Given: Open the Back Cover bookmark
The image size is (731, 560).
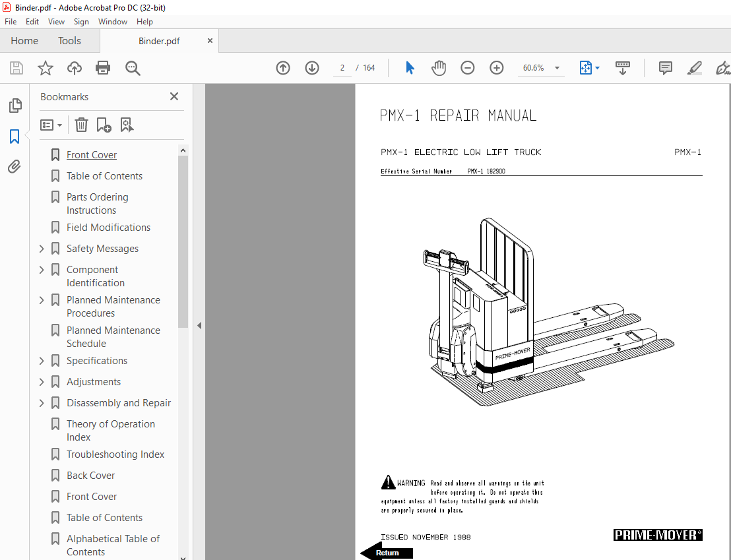Looking at the screenshot, I should pos(90,476).
